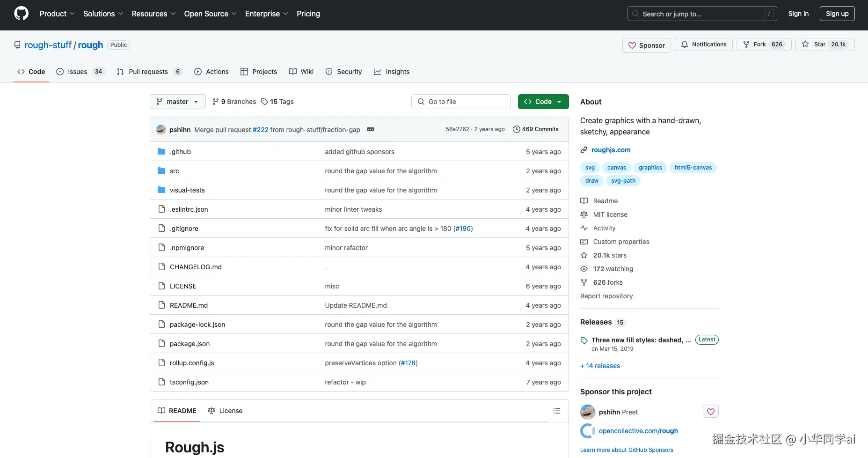The image size is (868, 458).
Task: Click the pshihn avatar in commit bar
Action: (161, 129)
